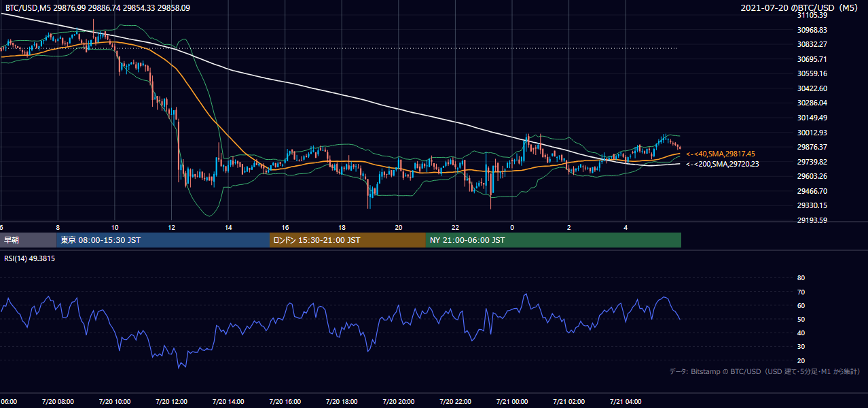Click the NY 21:00-06:00 JST session bar
The width and height of the screenshot is (868, 408).
point(554,240)
